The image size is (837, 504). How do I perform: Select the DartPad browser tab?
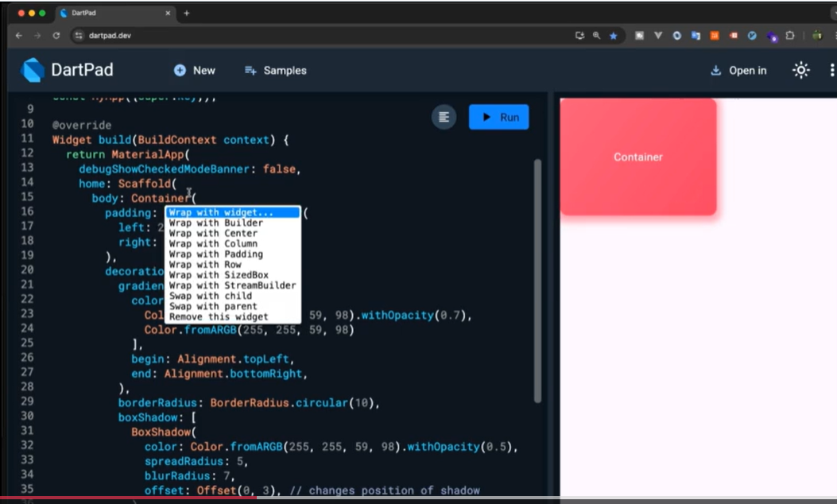click(114, 13)
